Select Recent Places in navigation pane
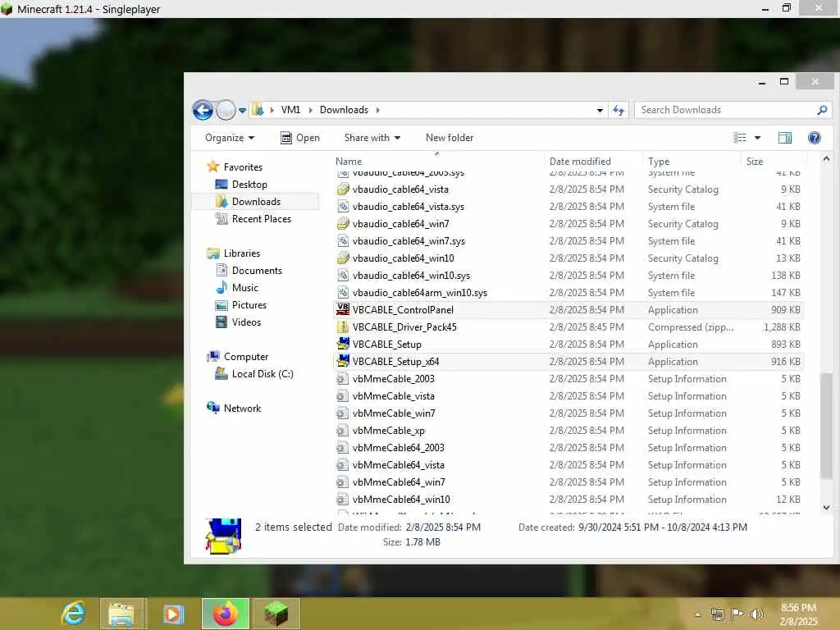 tap(262, 218)
